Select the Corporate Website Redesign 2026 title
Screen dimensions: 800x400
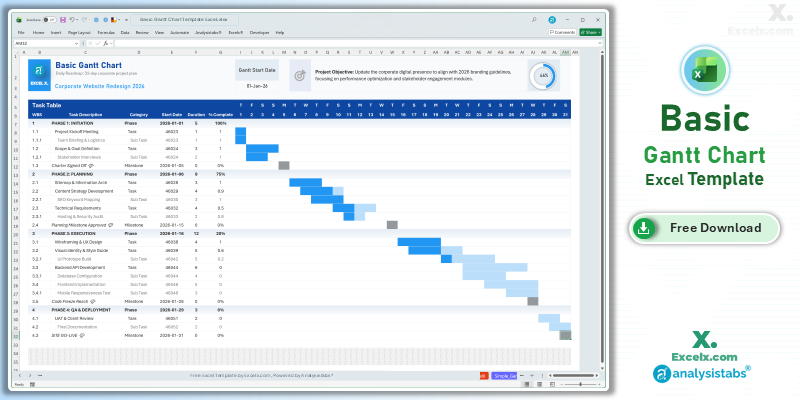pos(99,86)
